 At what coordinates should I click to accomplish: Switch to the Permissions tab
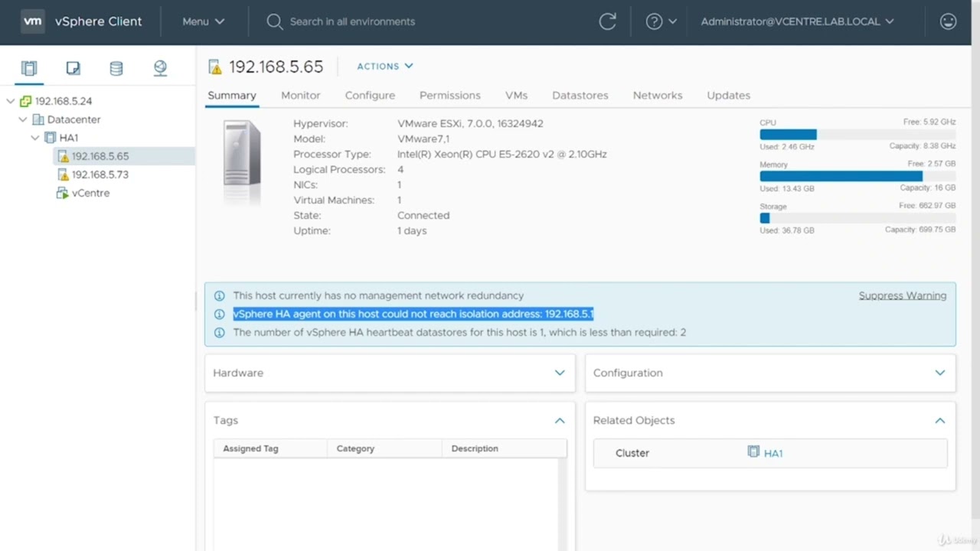pos(450,96)
